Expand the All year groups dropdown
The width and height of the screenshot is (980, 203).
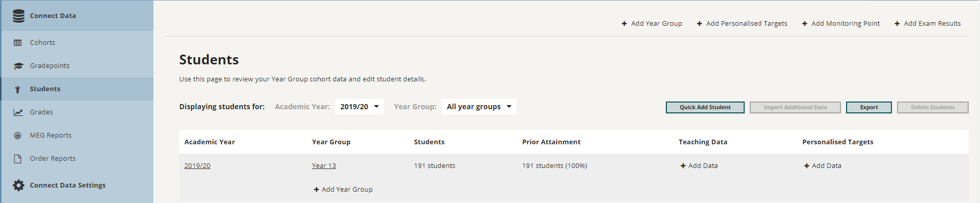[479, 107]
